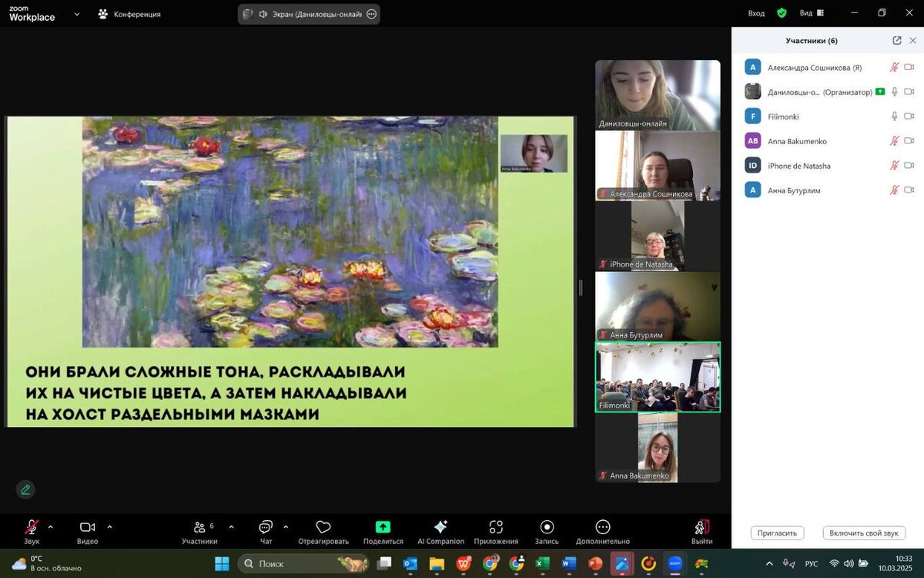Select Александра Сошникова video thumbnail
The height and width of the screenshot is (578, 924).
pyautogui.click(x=658, y=166)
